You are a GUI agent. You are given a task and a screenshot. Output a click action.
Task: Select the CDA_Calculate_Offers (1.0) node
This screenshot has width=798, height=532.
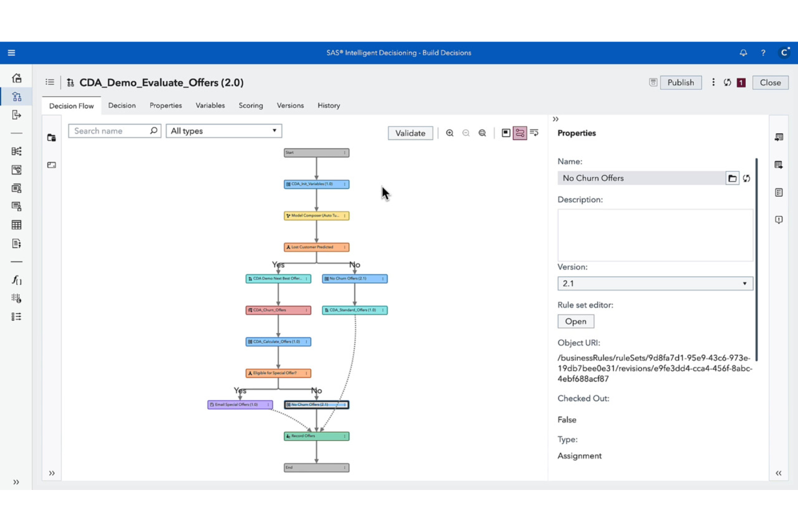point(278,342)
